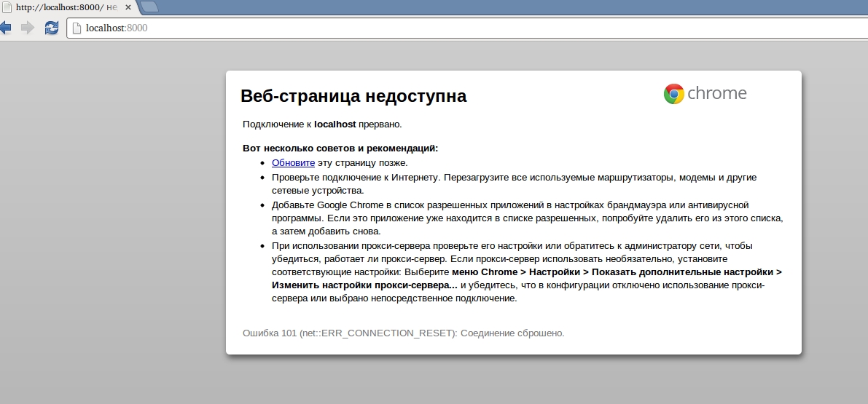Click the Обновите reload link
This screenshot has width=868, height=404.
coord(294,163)
